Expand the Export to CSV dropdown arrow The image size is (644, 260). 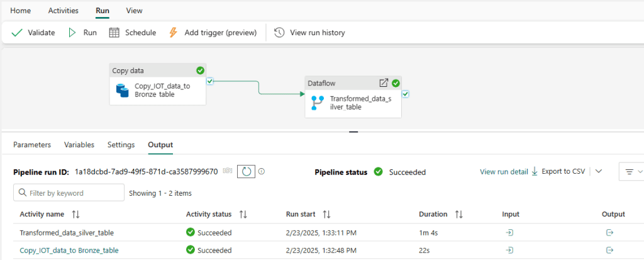click(x=599, y=171)
